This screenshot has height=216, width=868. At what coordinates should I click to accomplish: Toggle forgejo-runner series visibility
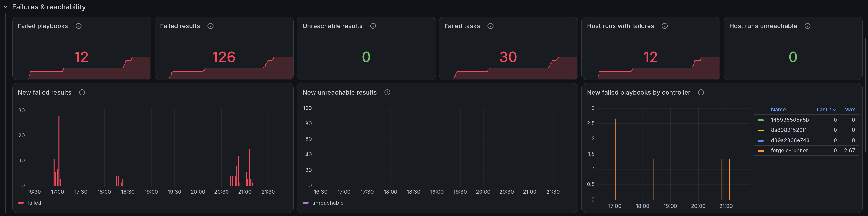(x=789, y=150)
